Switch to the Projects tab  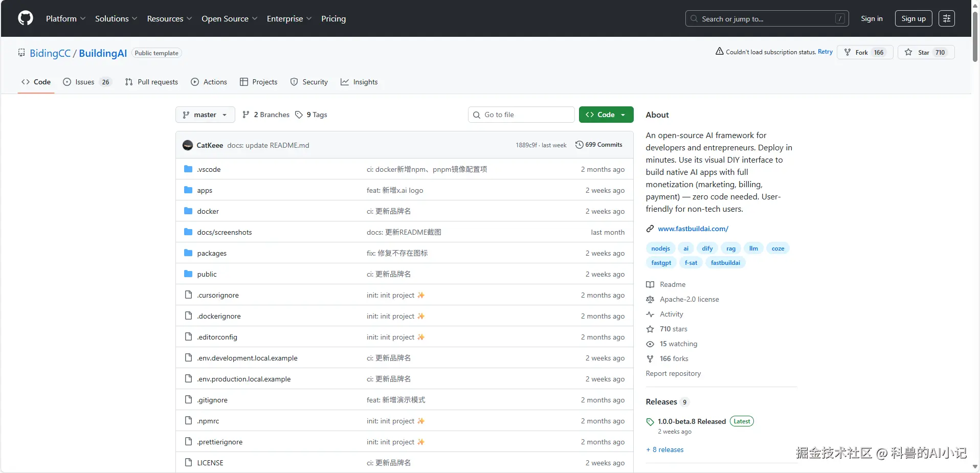258,82
